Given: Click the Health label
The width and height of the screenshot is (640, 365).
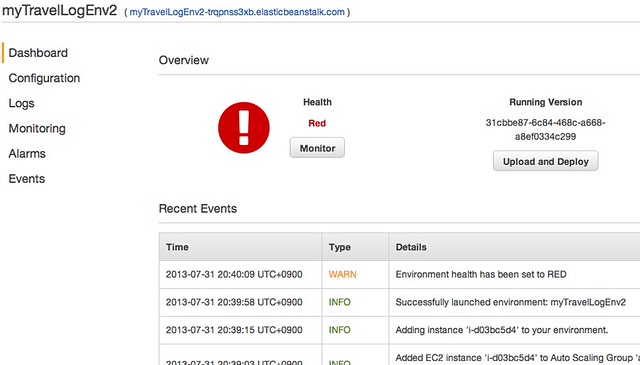Looking at the screenshot, I should click(x=317, y=102).
